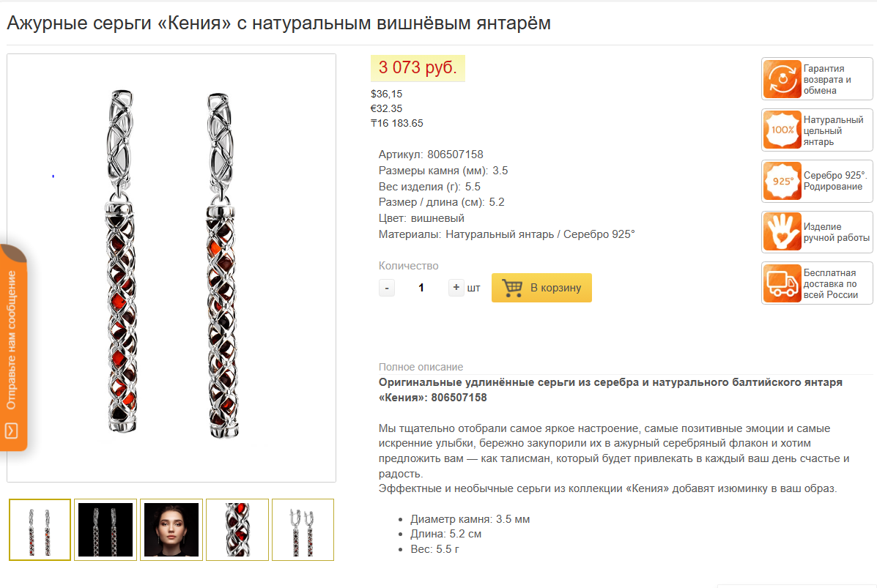Click the quantity input field showing 1
877x588 pixels.
coord(421,288)
